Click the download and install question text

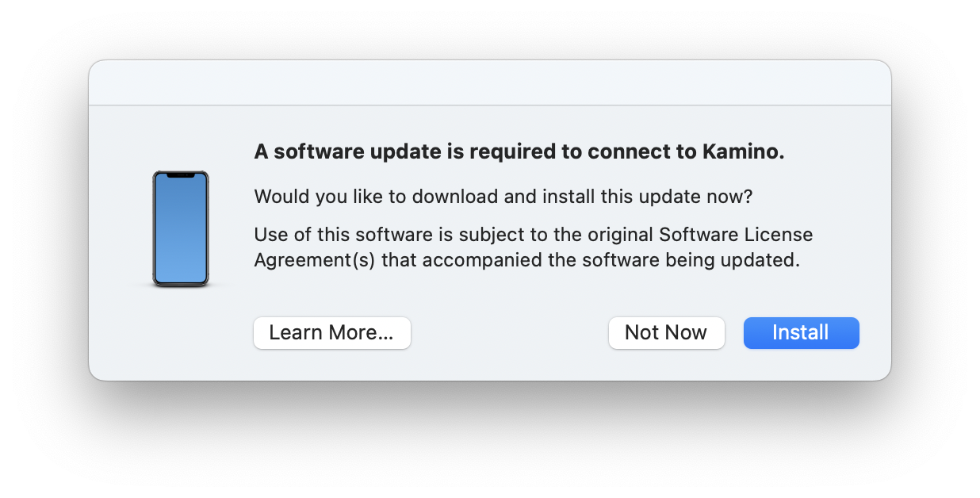pyautogui.click(x=503, y=197)
